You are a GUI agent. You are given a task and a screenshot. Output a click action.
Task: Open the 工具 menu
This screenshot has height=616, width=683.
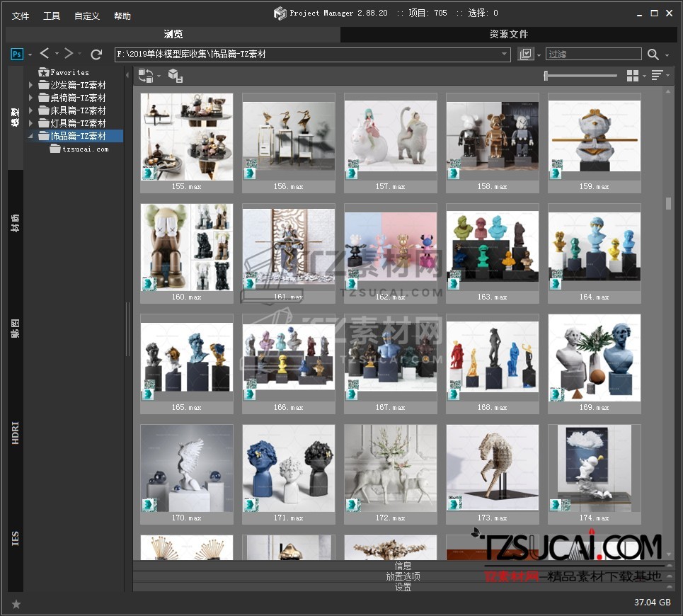click(52, 16)
